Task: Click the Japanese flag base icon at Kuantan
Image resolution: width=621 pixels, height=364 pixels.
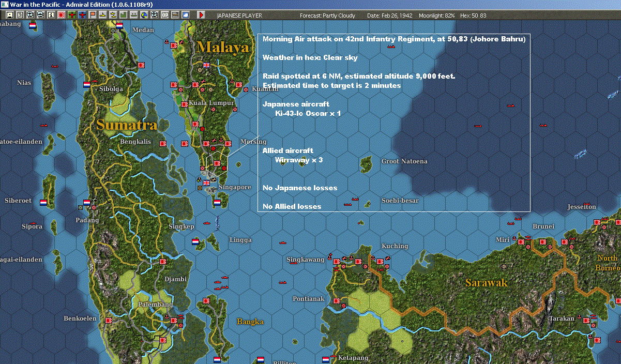Action: 239,84
